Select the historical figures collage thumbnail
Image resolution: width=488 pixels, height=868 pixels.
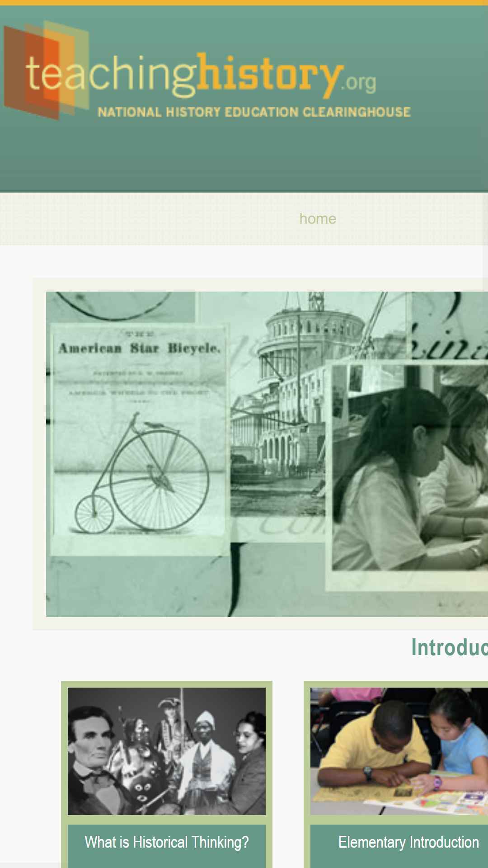167,751
